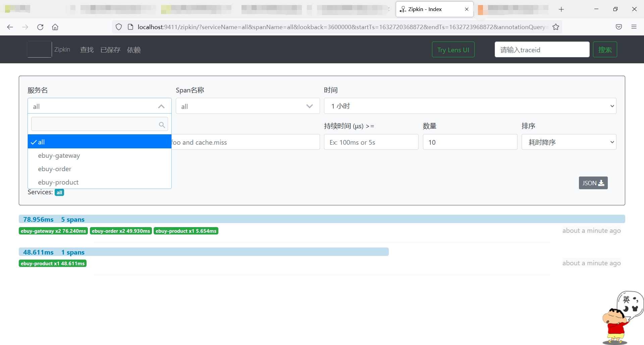Click the 持续时间 (μs) >= label

point(349,126)
